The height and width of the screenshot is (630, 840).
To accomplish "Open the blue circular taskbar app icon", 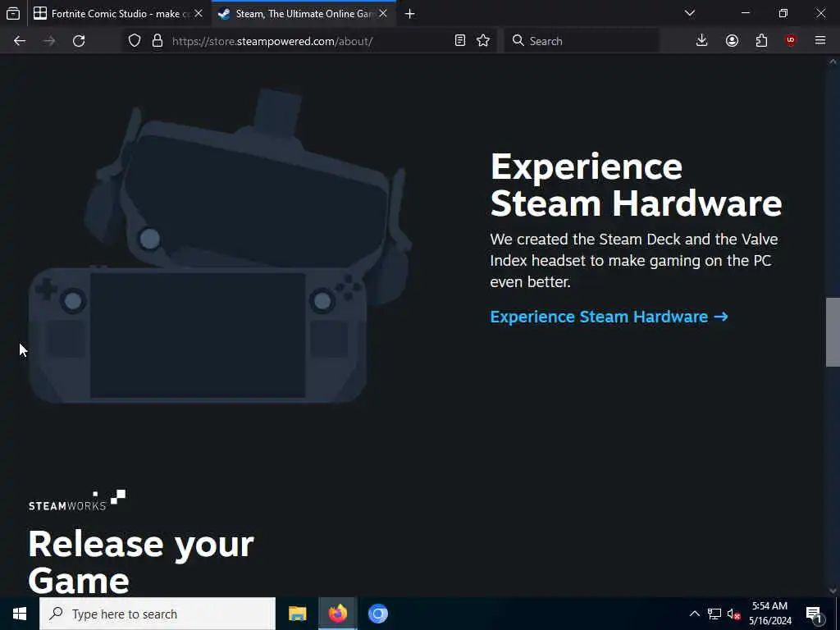I will tap(377, 614).
